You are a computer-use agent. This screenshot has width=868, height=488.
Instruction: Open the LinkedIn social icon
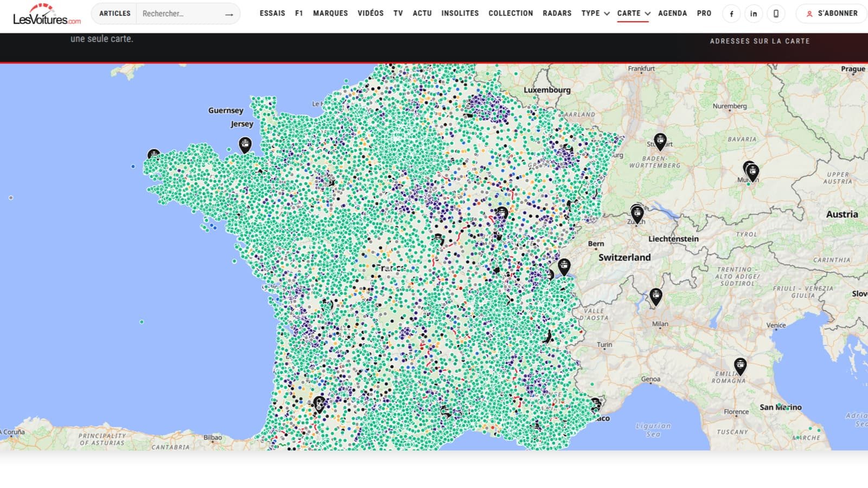point(754,14)
